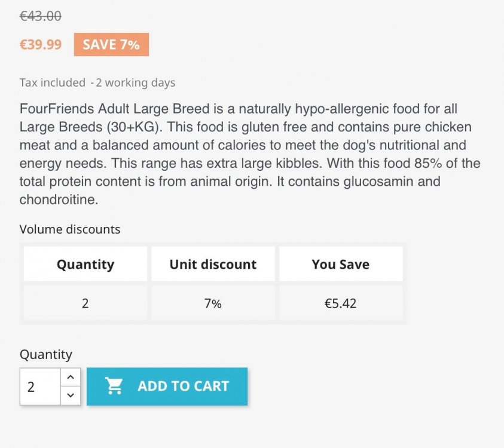The width and height of the screenshot is (504, 448).
Task: Decrease quantity with the down arrow
Action: point(71,395)
